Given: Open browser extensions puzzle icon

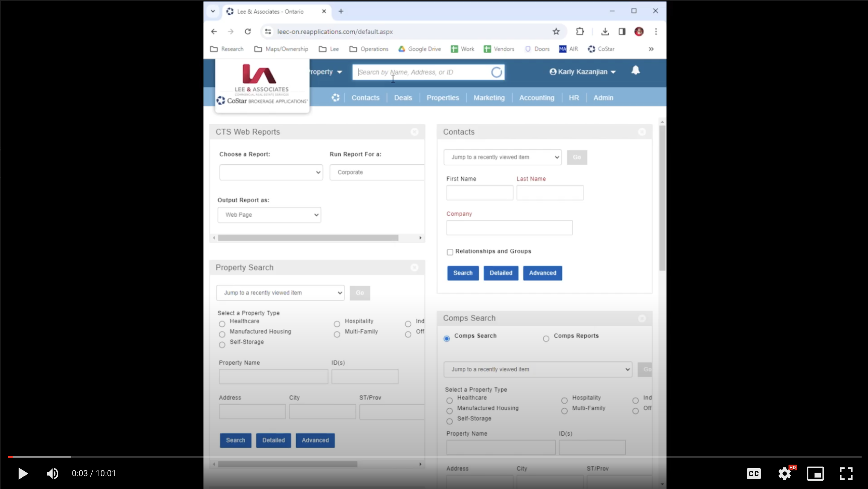Looking at the screenshot, I should click(580, 31).
